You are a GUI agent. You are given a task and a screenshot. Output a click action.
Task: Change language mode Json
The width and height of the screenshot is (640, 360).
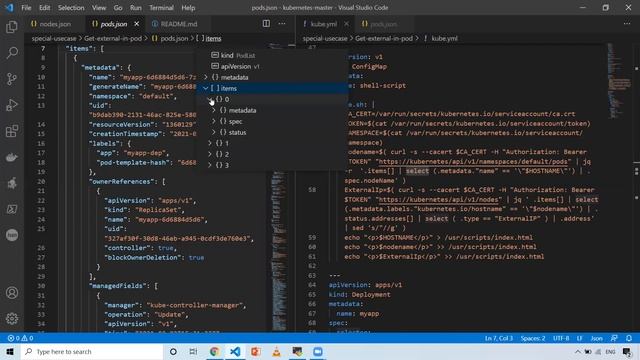(x=597, y=338)
